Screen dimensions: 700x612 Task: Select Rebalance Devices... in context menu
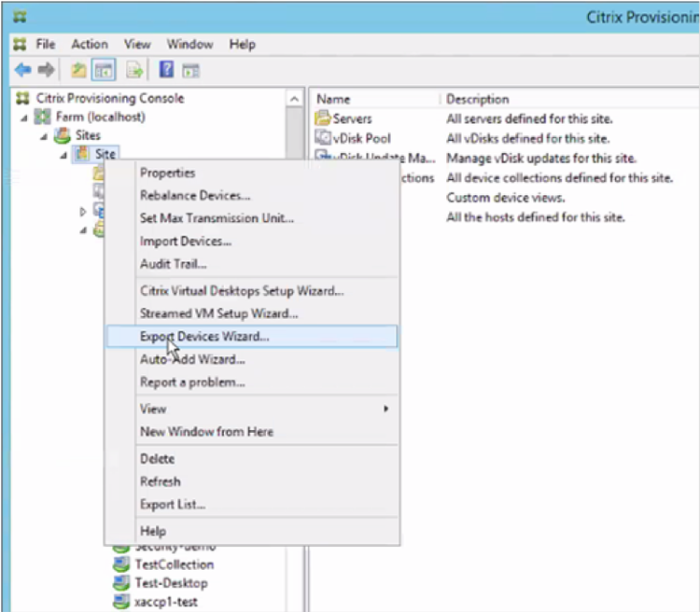[252, 196]
